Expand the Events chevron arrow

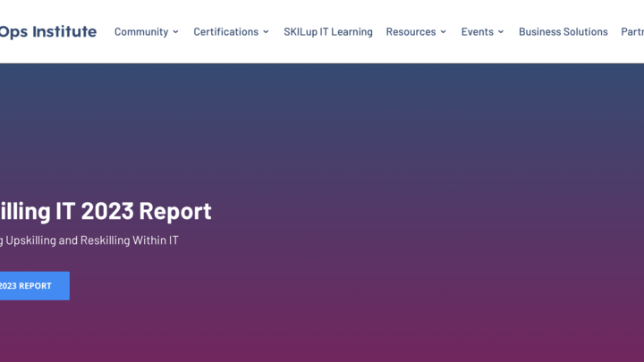pos(501,31)
